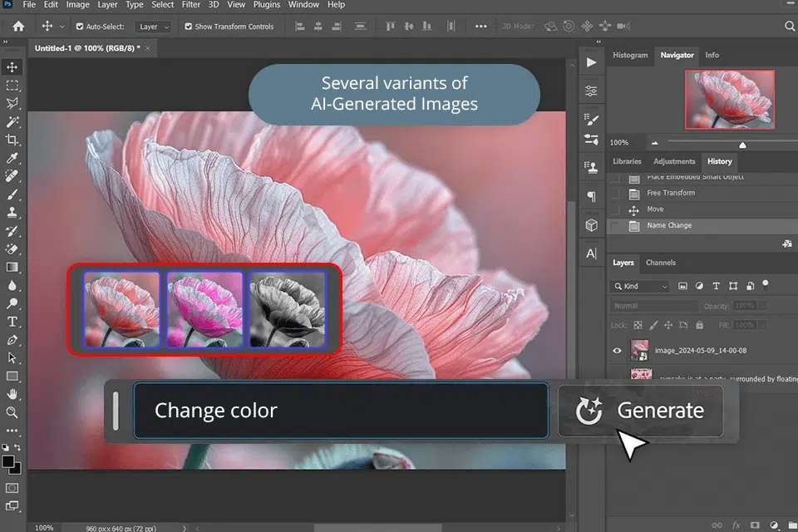798x532 pixels.
Task: Select the Zoom tool
Action: (12, 413)
